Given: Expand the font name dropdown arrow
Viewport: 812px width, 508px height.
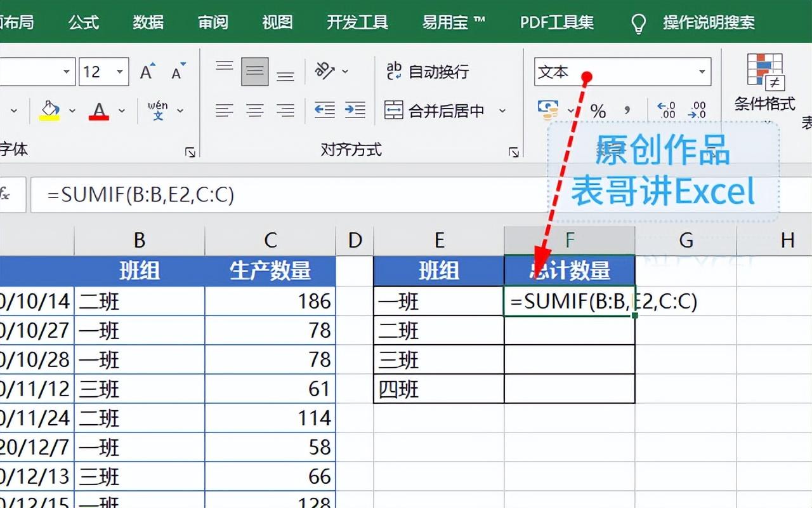Looking at the screenshot, I should 67,72.
